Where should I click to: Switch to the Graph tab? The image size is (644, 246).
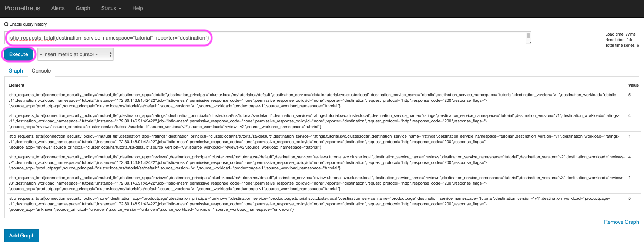[x=16, y=71]
